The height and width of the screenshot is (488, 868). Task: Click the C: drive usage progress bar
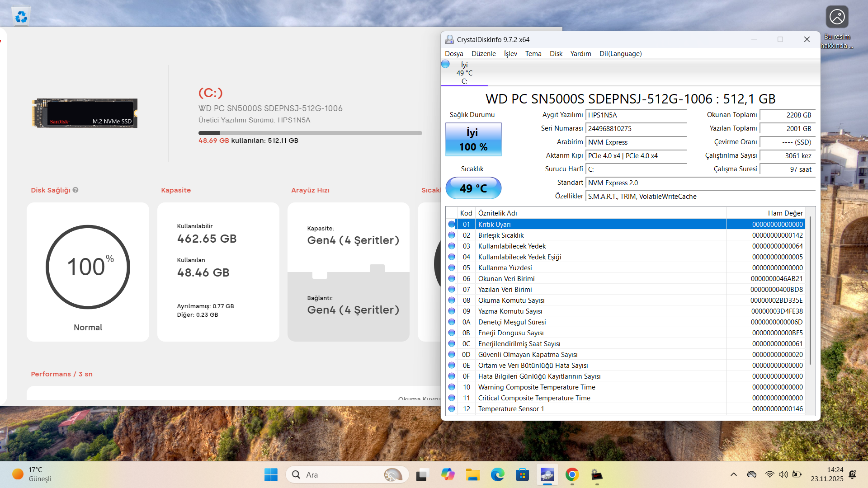(310, 133)
